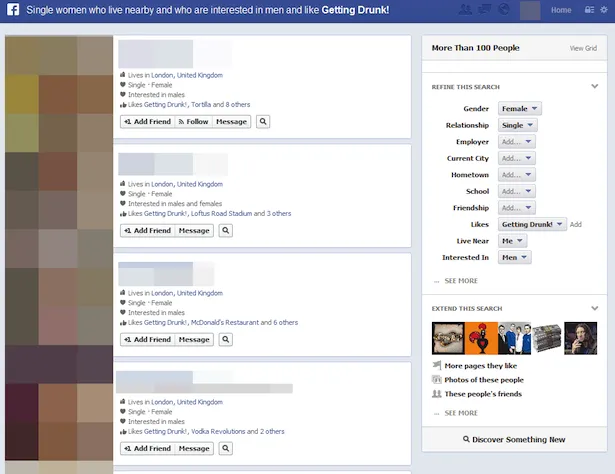Open These people's friends link
This screenshot has width=615, height=474.
[x=483, y=394]
